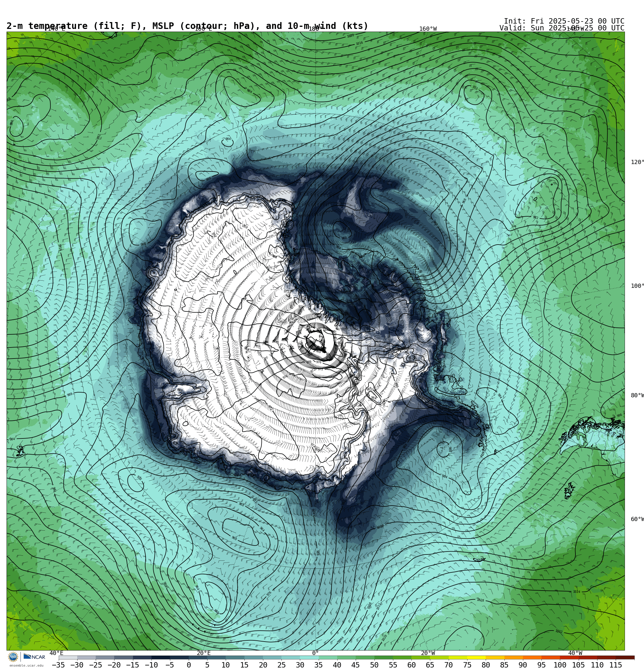Click the 1016 isobar label near top

click(x=359, y=43)
